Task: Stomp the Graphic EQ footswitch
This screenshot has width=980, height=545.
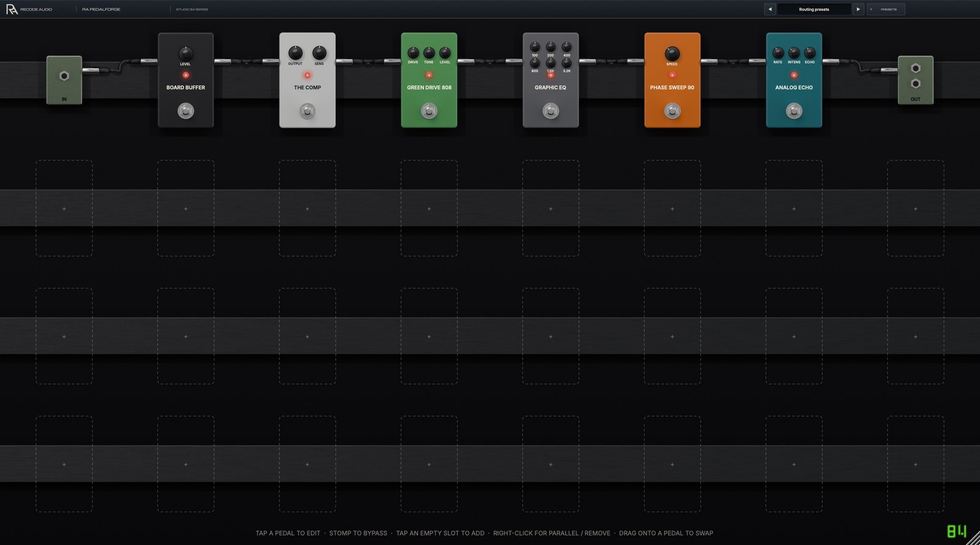Action: (551, 111)
